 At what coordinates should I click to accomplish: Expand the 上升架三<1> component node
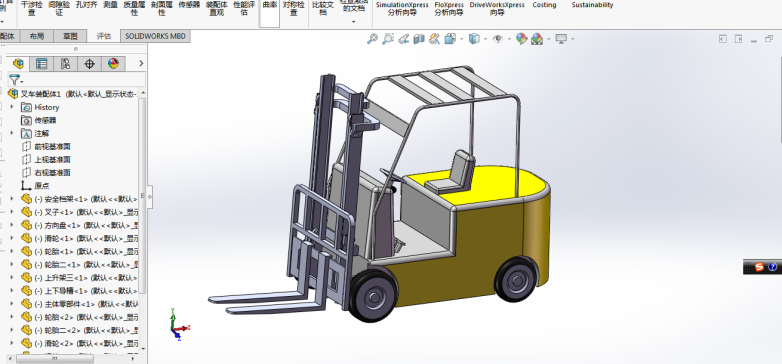(12, 277)
